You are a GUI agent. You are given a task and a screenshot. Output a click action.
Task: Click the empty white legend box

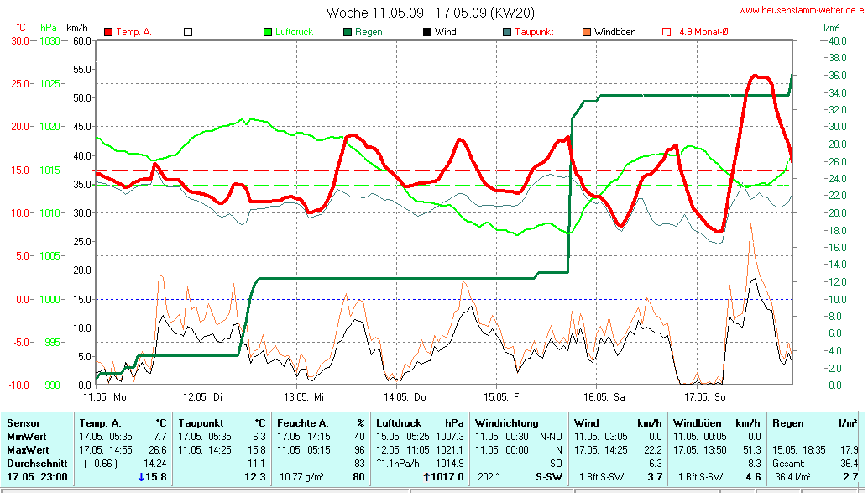pyautogui.click(x=188, y=32)
